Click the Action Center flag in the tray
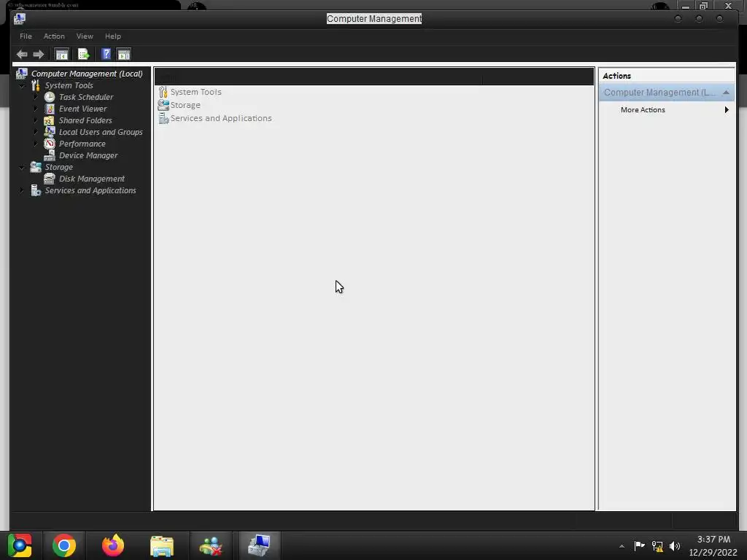The height and width of the screenshot is (560, 747). pyautogui.click(x=639, y=545)
